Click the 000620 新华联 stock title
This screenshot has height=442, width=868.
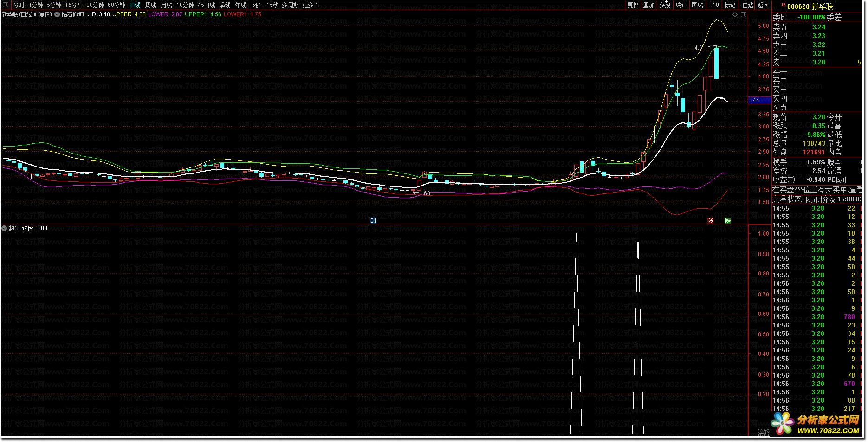pyautogui.click(x=810, y=6)
